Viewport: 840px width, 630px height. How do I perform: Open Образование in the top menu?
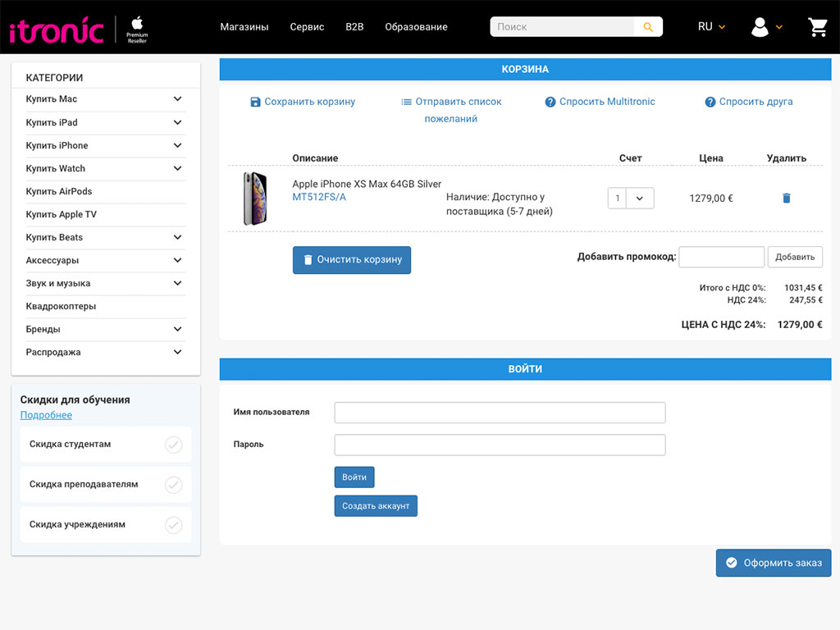(416, 27)
